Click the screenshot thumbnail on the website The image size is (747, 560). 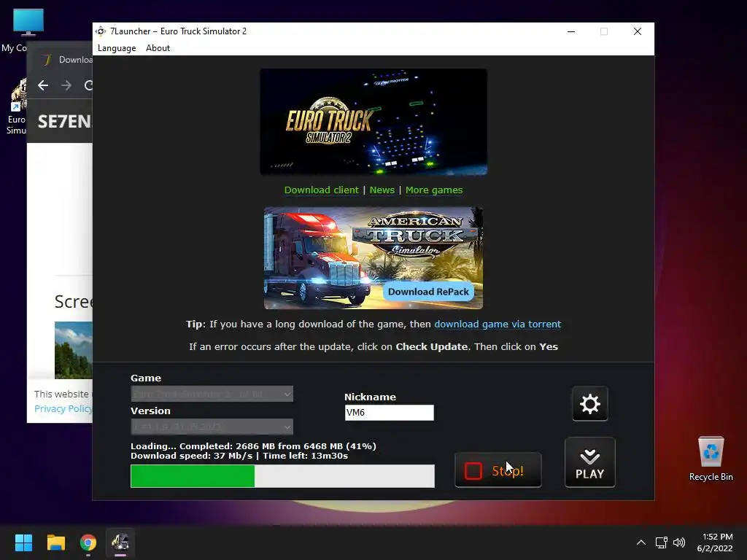74,351
